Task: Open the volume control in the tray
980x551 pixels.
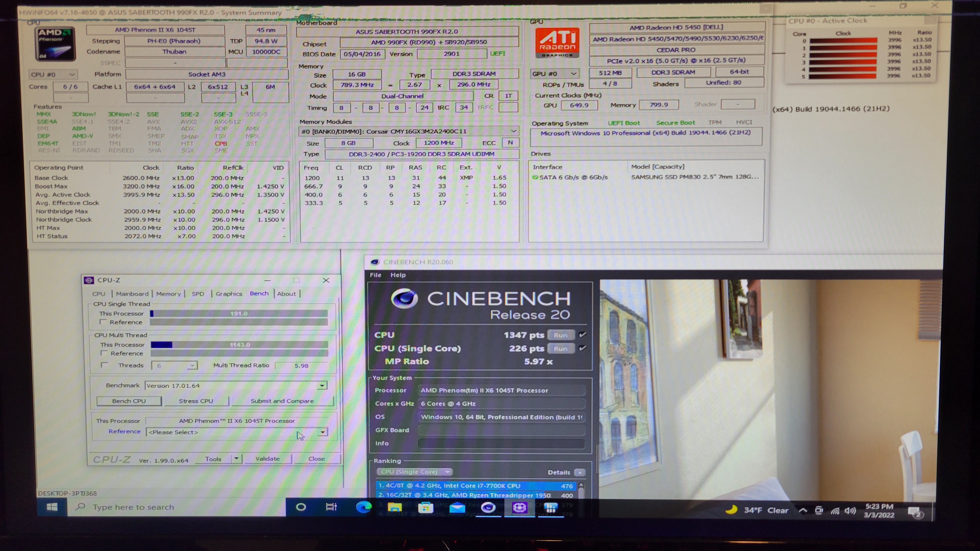Action: coord(850,511)
